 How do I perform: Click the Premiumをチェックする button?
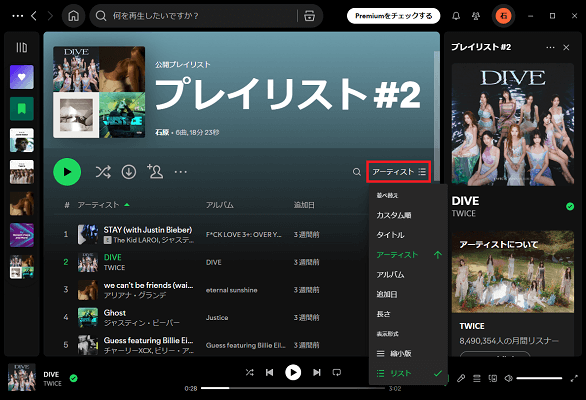point(394,16)
